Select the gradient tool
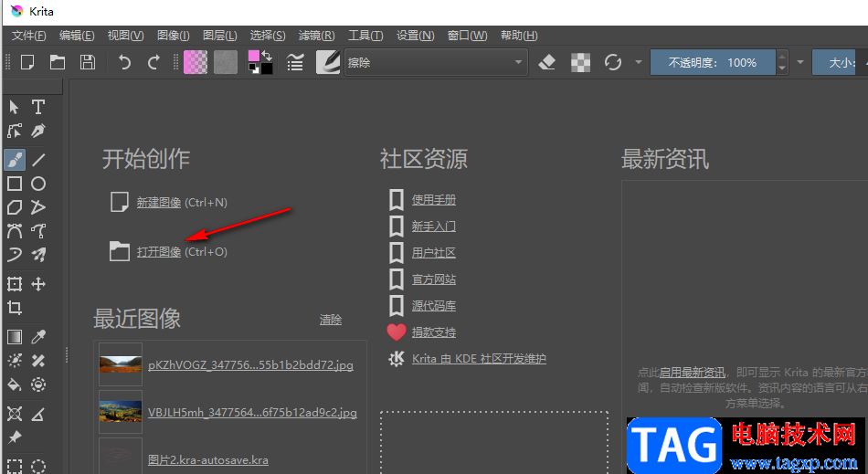Screen dimensions: 868x474 point(15,337)
